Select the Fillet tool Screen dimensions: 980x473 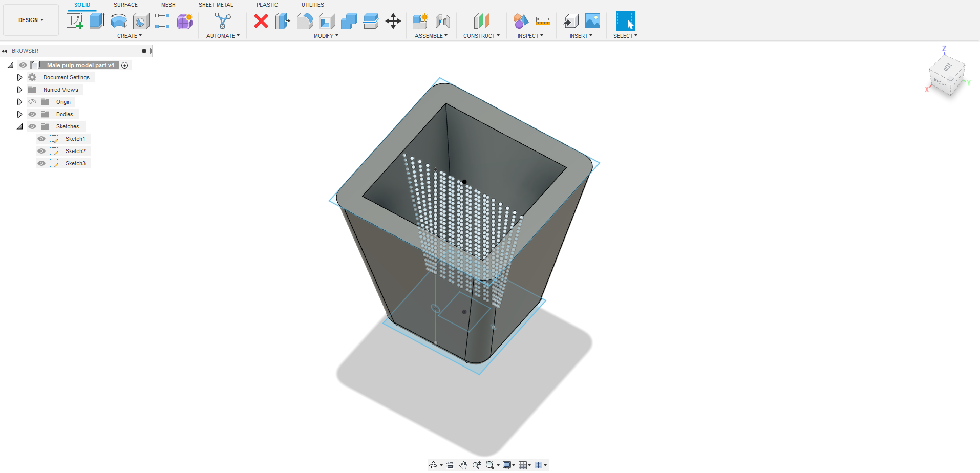pyautogui.click(x=305, y=21)
